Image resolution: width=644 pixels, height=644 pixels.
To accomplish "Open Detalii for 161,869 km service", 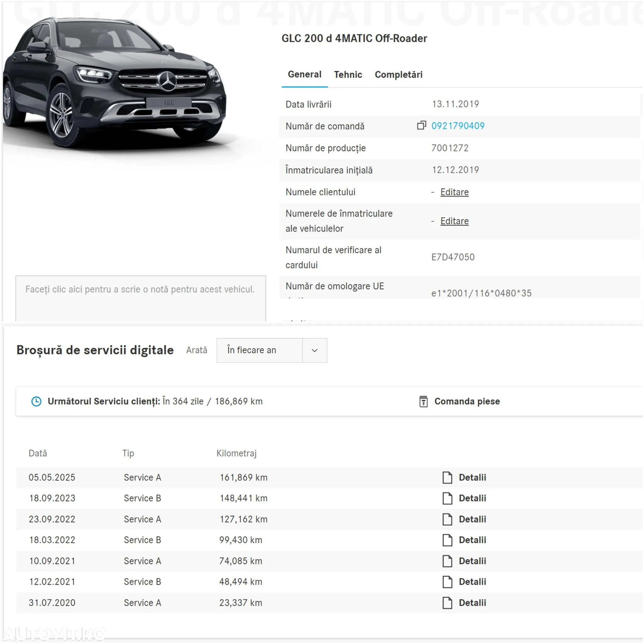I will (x=472, y=477).
